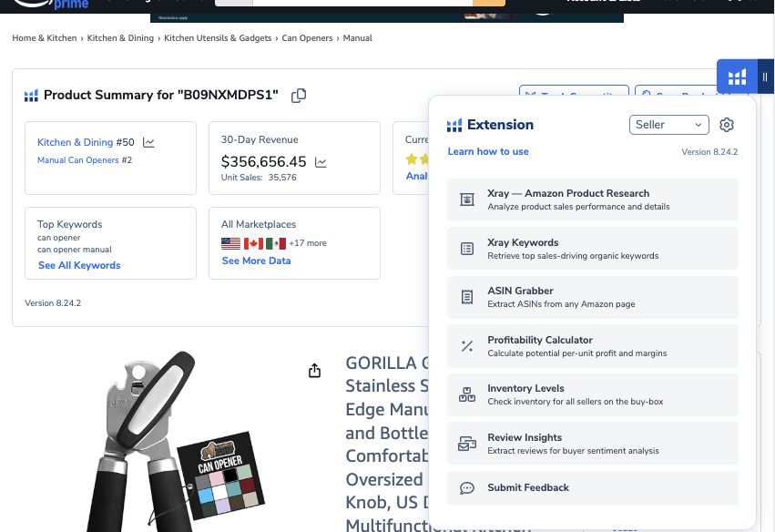Open the Inventory Levels tool
The width and height of the screenshot is (775, 532).
pyautogui.click(x=593, y=394)
